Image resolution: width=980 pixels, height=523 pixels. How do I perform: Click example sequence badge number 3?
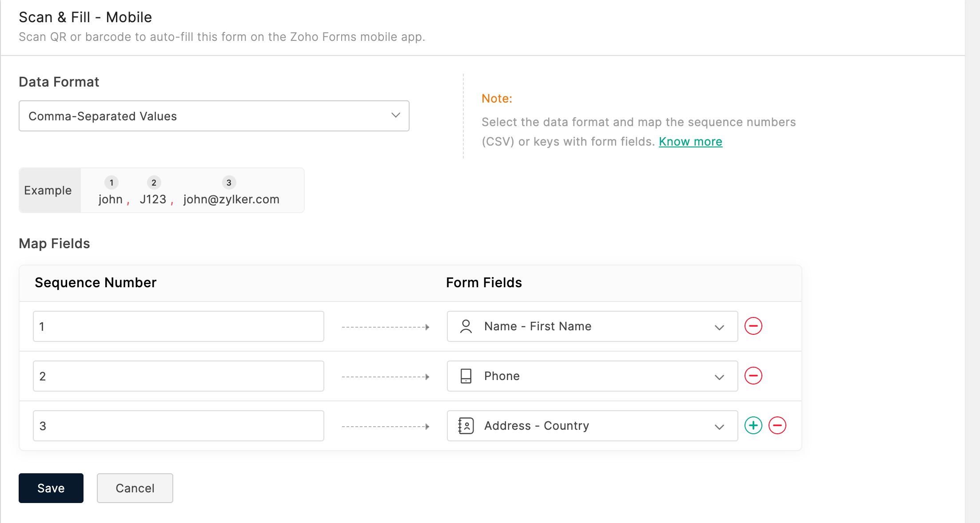coord(229,182)
